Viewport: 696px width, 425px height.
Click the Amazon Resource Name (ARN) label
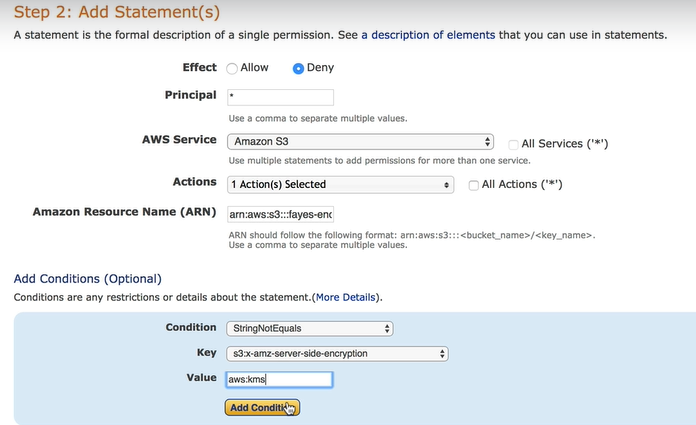[x=124, y=212]
